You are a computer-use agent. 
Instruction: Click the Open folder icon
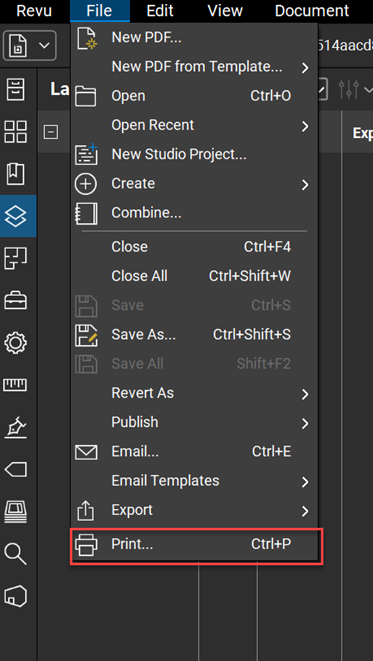click(86, 96)
